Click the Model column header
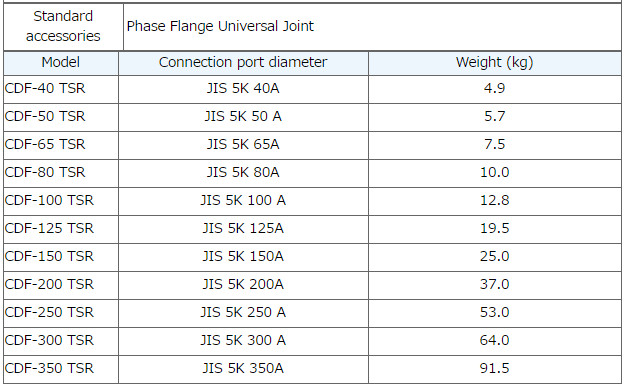The height and width of the screenshot is (387, 625). (x=61, y=63)
